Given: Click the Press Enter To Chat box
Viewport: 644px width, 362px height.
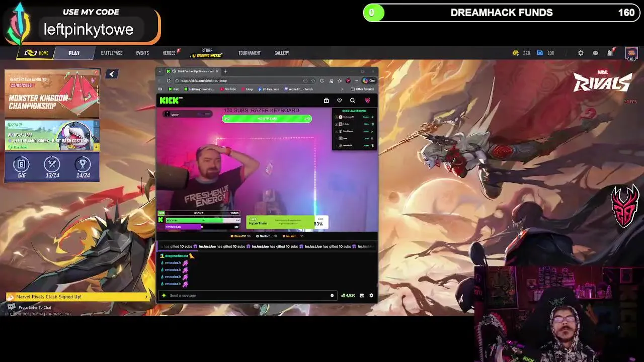Looking at the screenshot, I should (30, 307).
